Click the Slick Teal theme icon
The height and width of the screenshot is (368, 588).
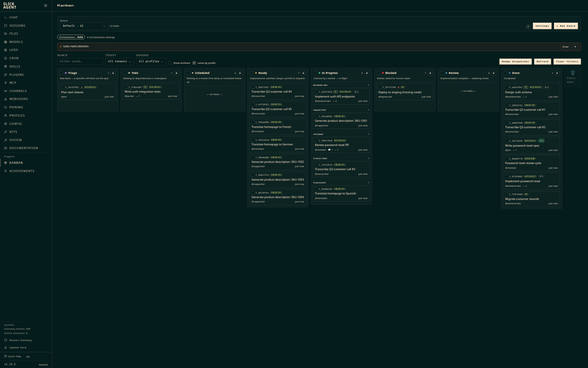click(6, 357)
